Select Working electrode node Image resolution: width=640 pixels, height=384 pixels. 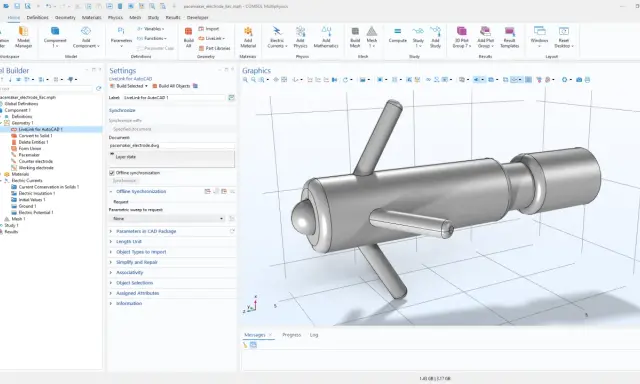point(36,168)
